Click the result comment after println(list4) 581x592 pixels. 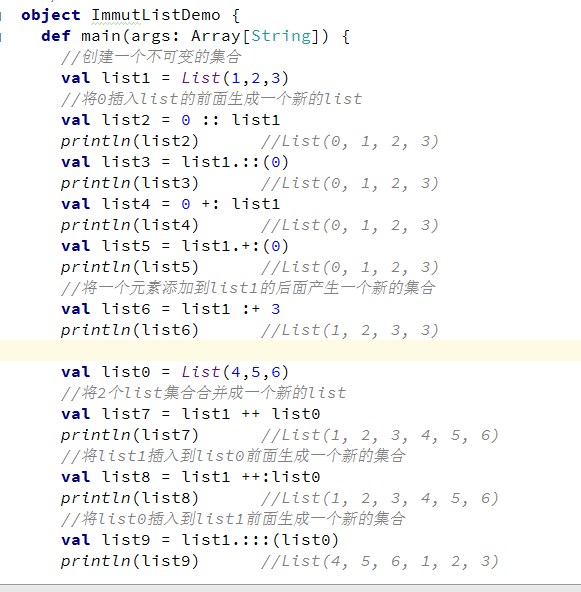tap(350, 225)
